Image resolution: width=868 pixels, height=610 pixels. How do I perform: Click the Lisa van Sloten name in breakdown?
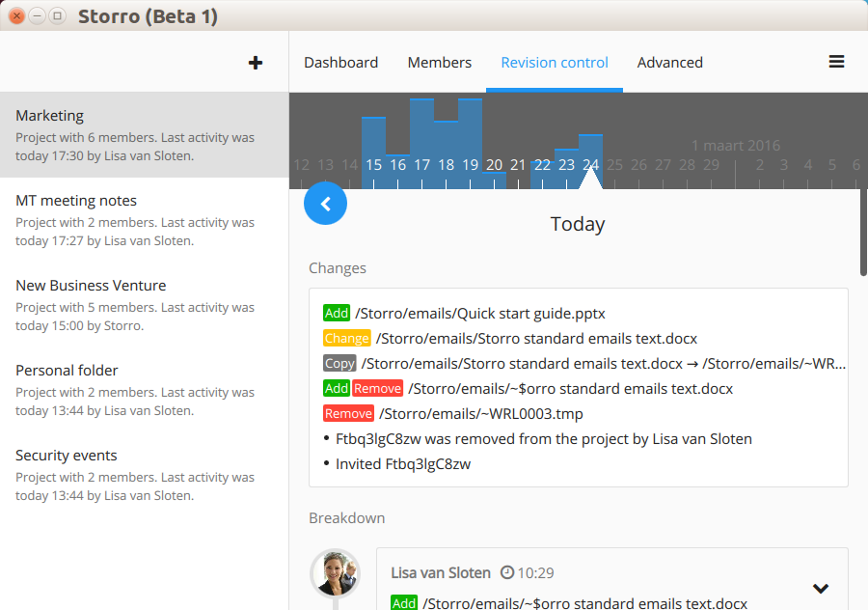point(441,572)
